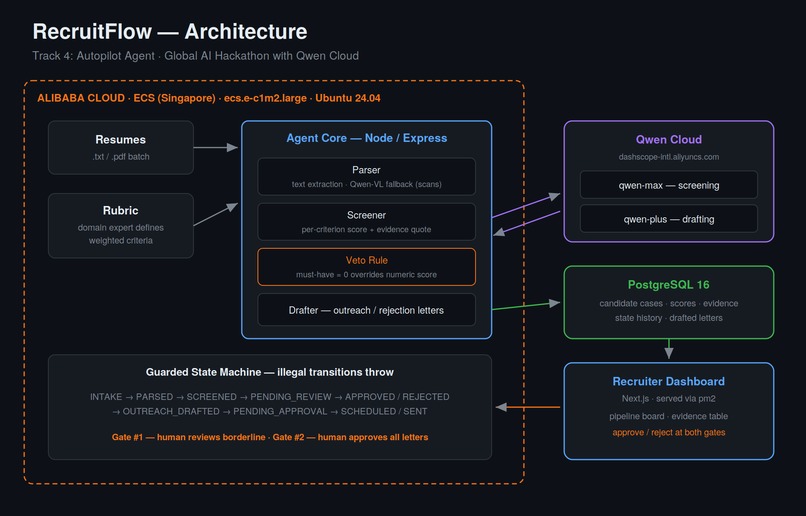
Task: Select the Parser component box
Action: (367, 176)
